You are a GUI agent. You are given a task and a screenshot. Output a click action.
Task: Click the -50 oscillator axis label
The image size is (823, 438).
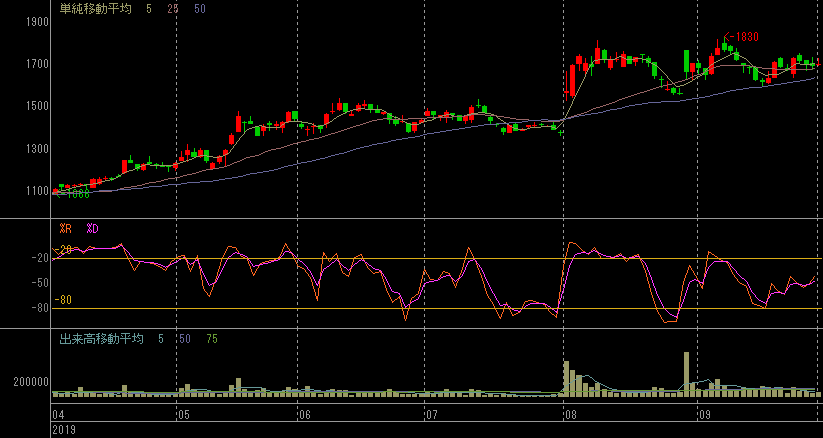click(x=40, y=283)
